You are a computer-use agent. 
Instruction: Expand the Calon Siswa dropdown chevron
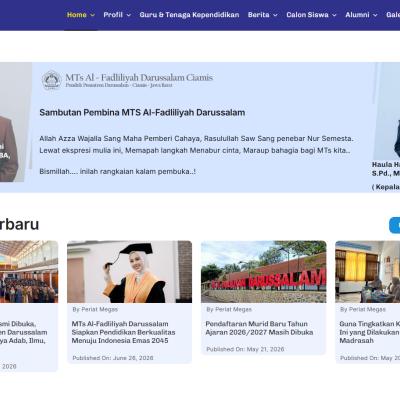tap(334, 15)
